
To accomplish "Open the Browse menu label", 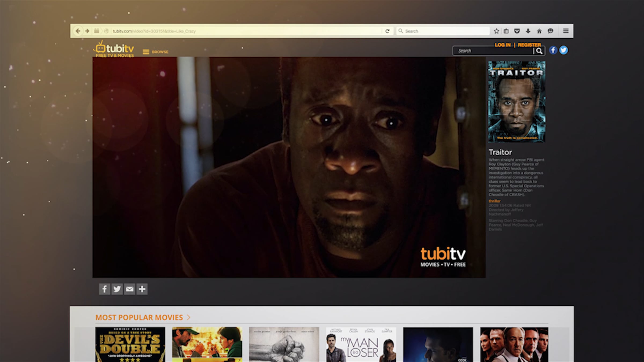I will pos(160,52).
